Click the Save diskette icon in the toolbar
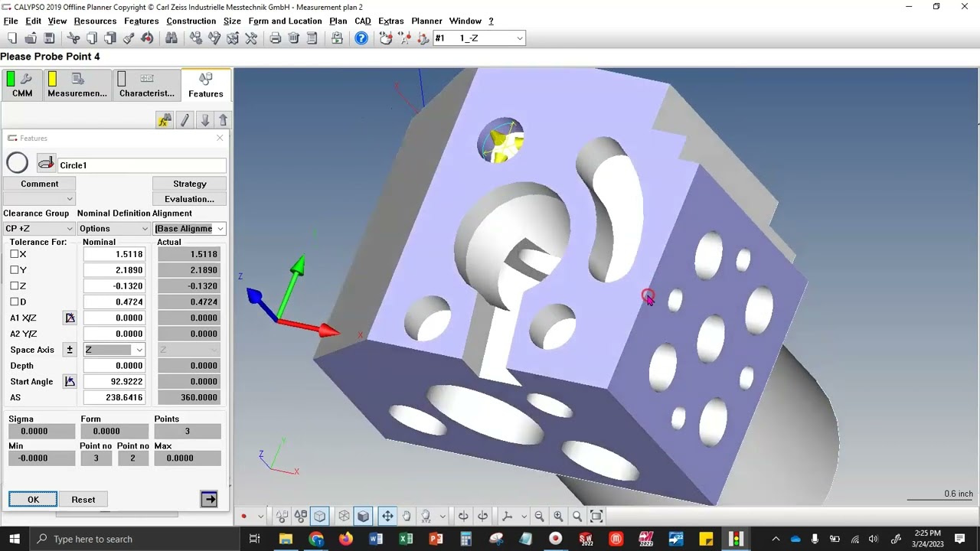 49,38
